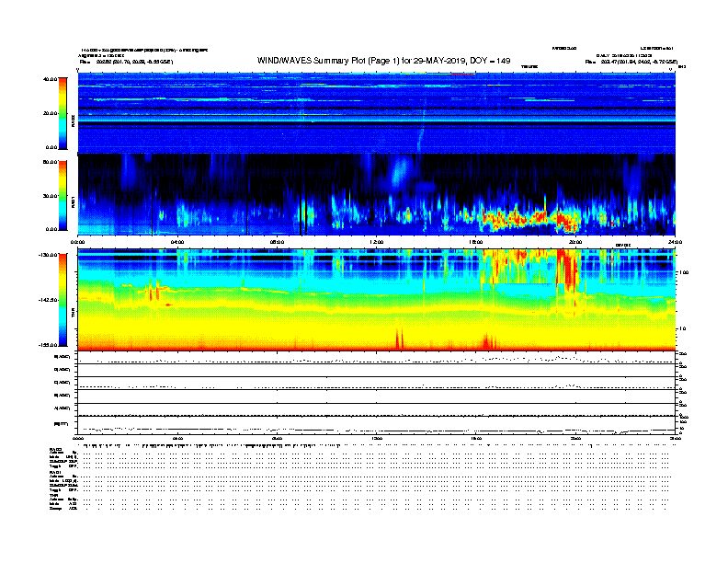
Task: Click the bottom line-plot strip above time axis
Action: pyautogui.click(x=377, y=425)
